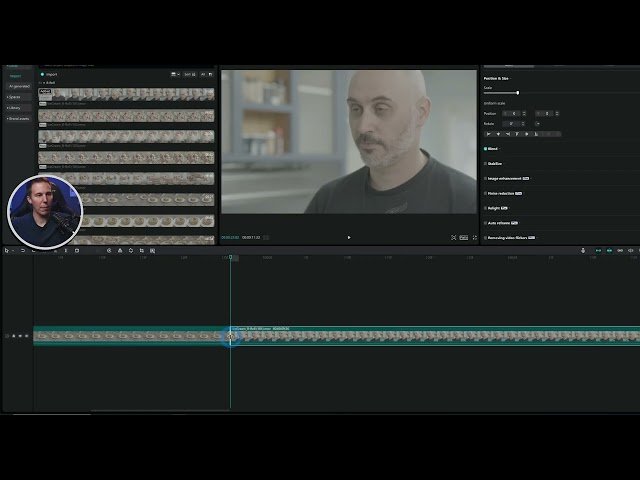Click the Undo icon in timeline toolbar
Viewport: 640px width, 480px height.
click(23, 251)
